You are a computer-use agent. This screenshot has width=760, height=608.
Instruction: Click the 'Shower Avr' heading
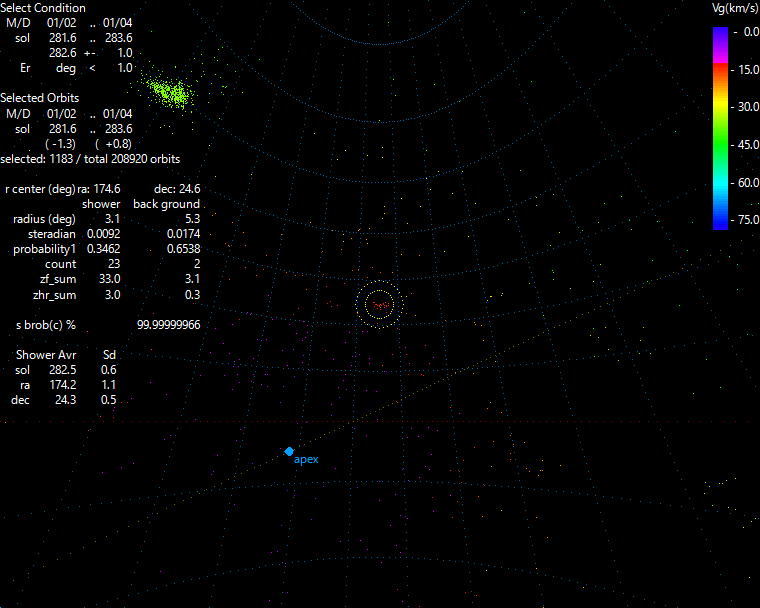(x=46, y=355)
